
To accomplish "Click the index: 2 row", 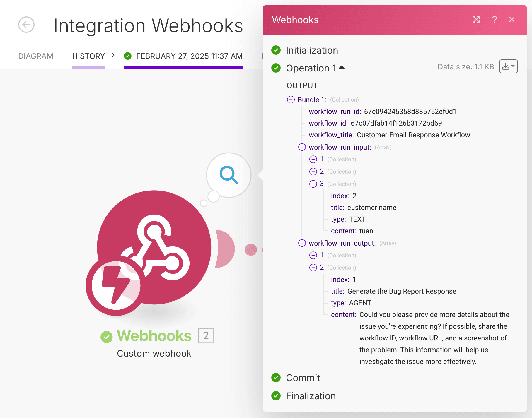I will pos(344,196).
